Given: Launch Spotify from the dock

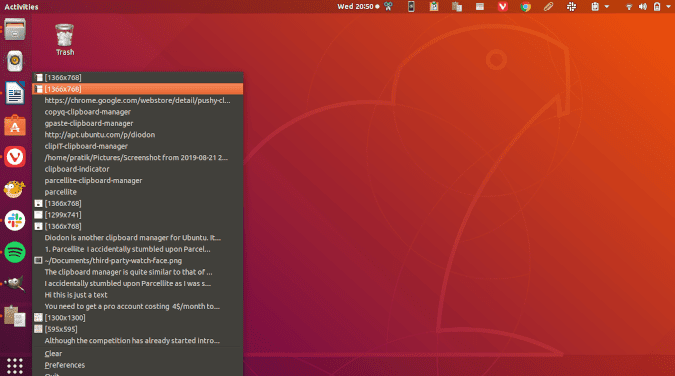Looking at the screenshot, I should click(x=15, y=252).
